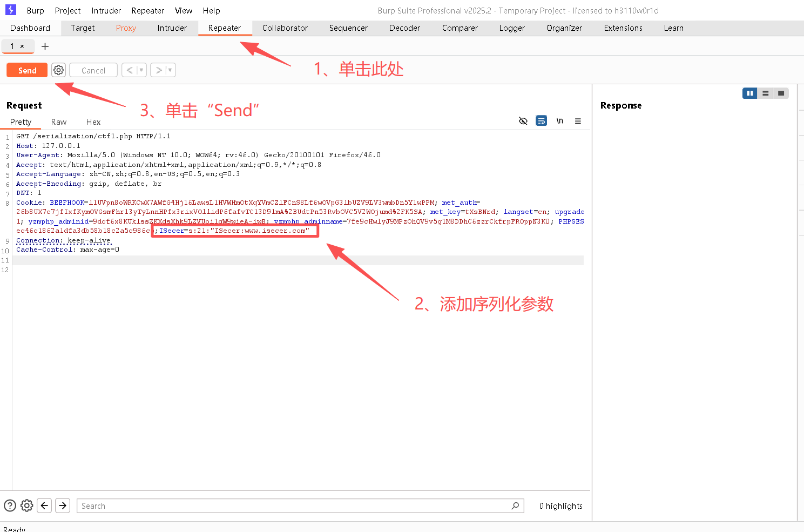The height and width of the screenshot is (532, 804).
Task: Switch to side-by-side layout view
Action: [750, 93]
